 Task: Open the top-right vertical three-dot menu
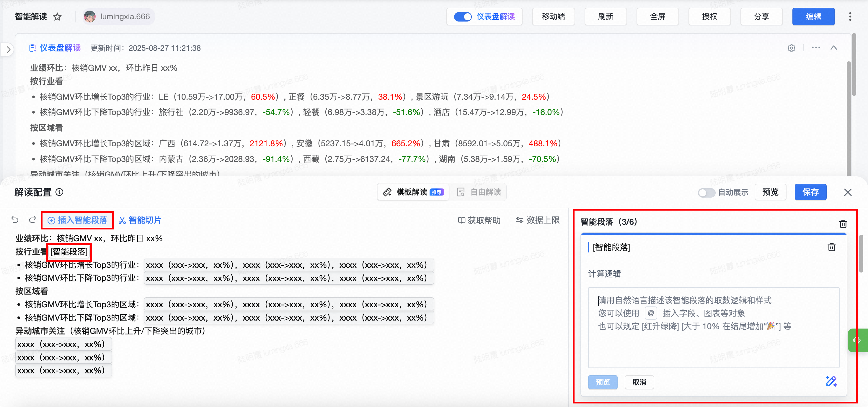pyautogui.click(x=850, y=17)
